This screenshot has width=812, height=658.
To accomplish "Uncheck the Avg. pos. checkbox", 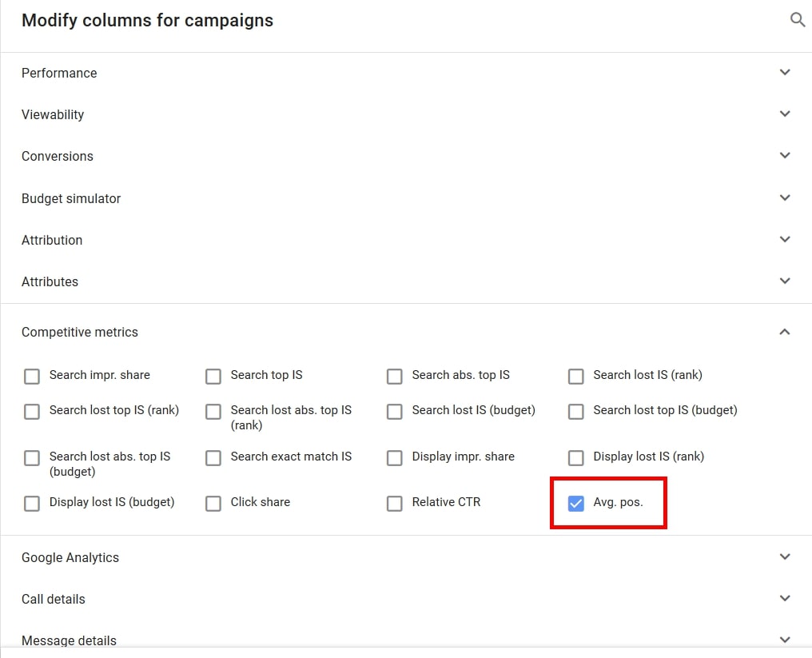I will [x=575, y=504].
